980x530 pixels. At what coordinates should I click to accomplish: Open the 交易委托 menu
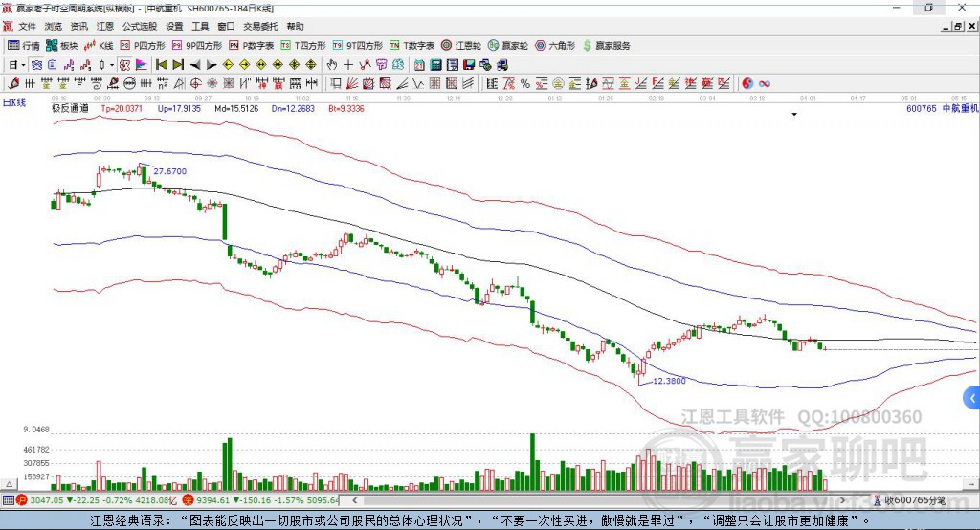(260, 26)
